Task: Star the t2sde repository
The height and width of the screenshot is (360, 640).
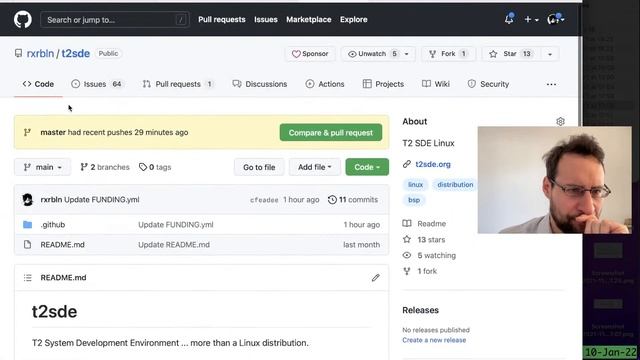Action: [511, 54]
